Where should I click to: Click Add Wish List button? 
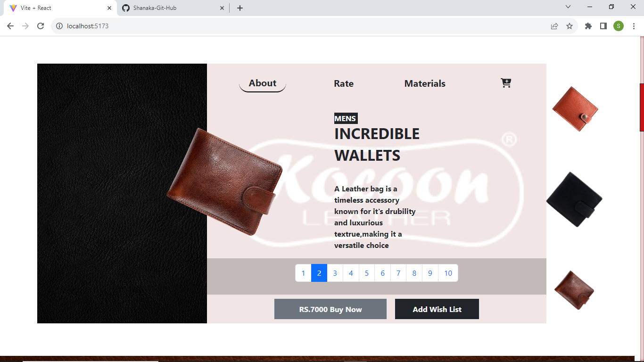437,309
